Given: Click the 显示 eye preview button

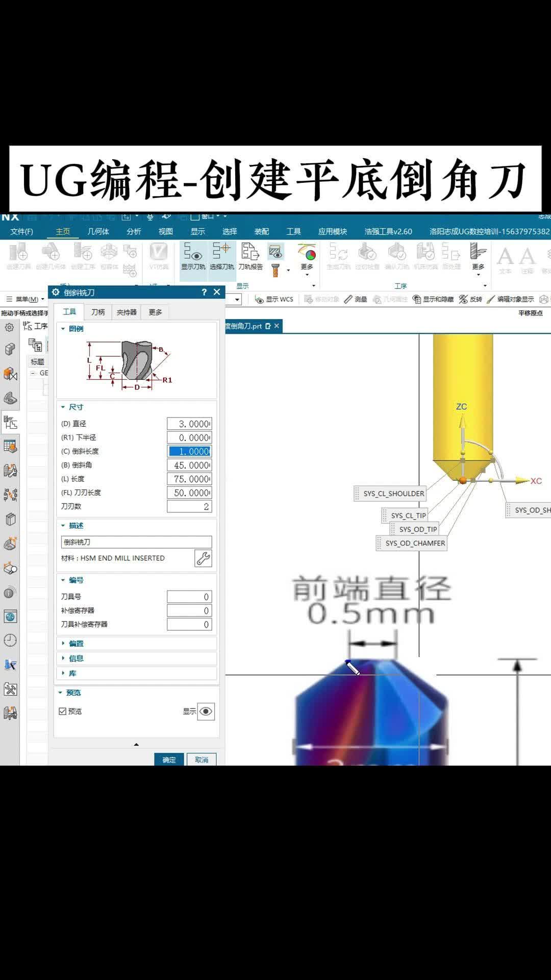Looking at the screenshot, I should [x=206, y=712].
